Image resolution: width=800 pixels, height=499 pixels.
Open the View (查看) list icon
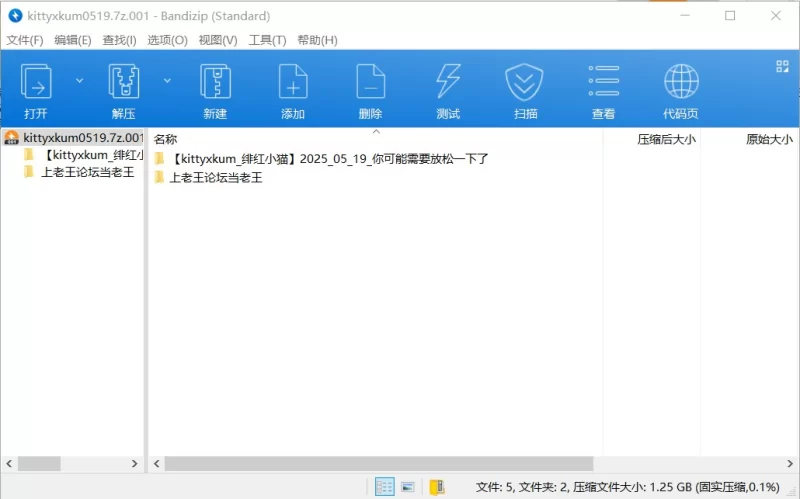[x=604, y=81]
